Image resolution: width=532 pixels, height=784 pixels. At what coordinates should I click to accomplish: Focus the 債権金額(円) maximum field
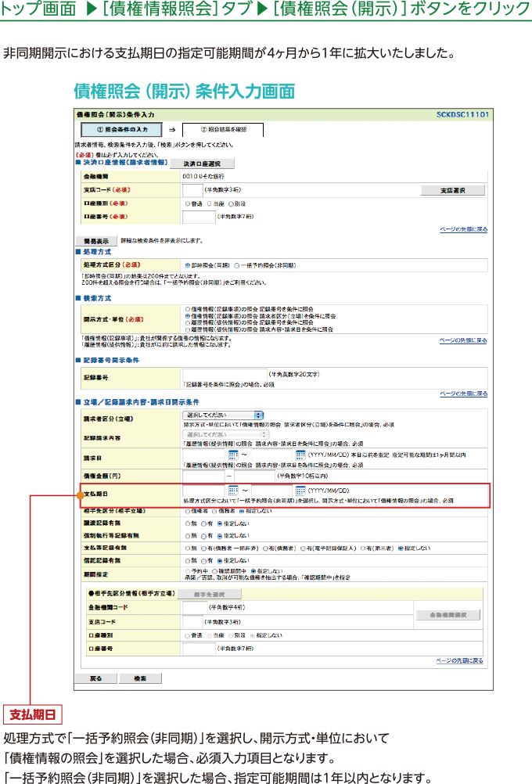pyautogui.click(x=254, y=476)
